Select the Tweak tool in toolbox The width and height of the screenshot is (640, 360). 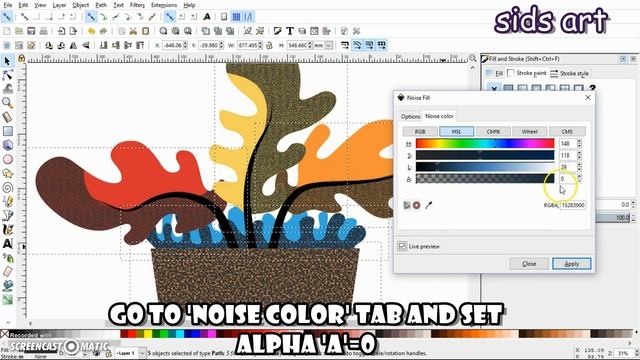(7, 89)
